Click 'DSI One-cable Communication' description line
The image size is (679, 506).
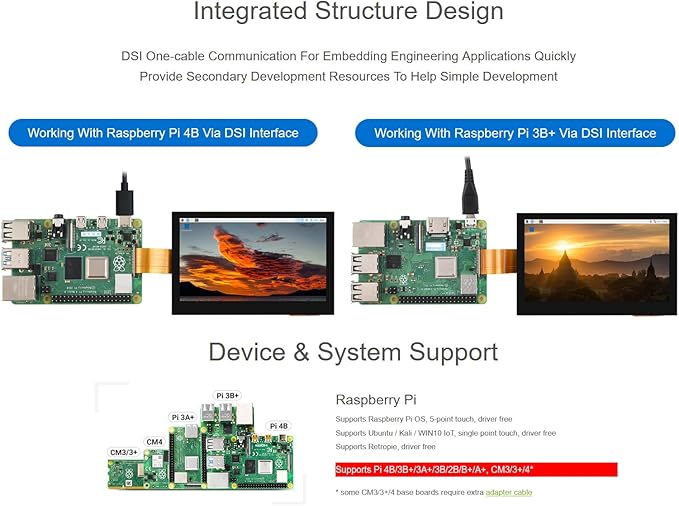[349, 56]
